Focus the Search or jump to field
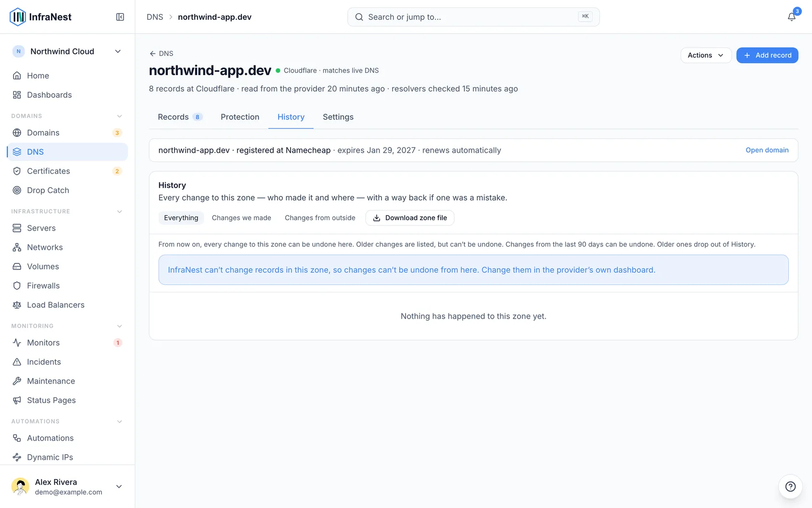Viewport: 812px width, 508px height. coord(473,17)
